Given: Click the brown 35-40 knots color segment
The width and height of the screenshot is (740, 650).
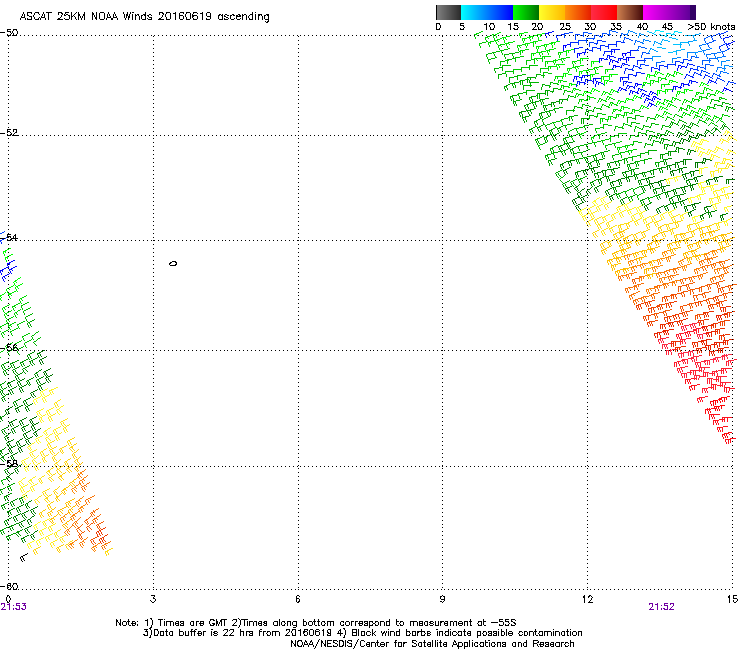Looking at the screenshot, I should 630,12.
